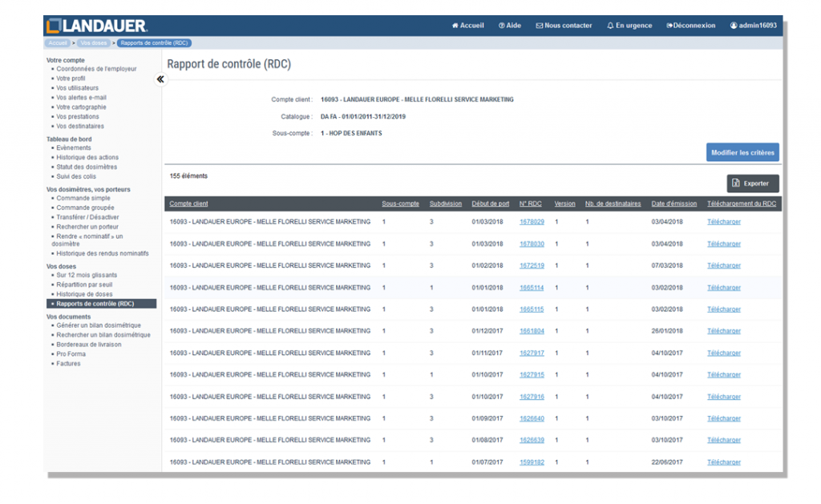The height and width of the screenshot is (504, 821).
Task: Sort table by Compte client header
Action: point(188,204)
